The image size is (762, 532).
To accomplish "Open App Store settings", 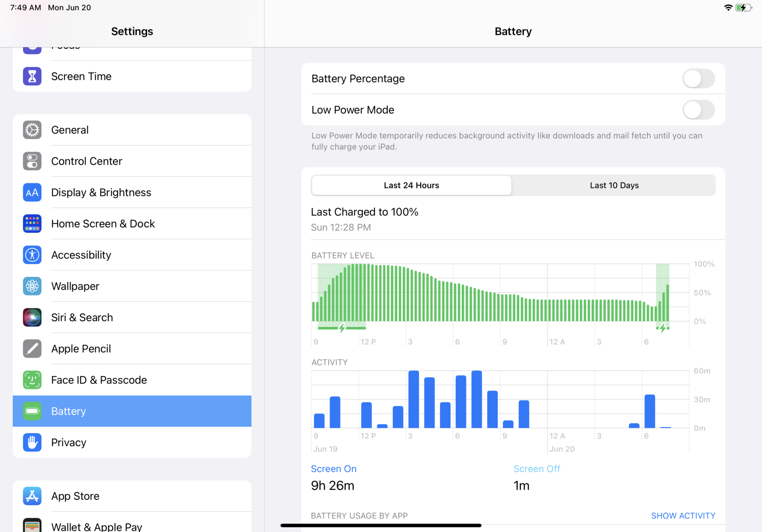I will [132, 496].
